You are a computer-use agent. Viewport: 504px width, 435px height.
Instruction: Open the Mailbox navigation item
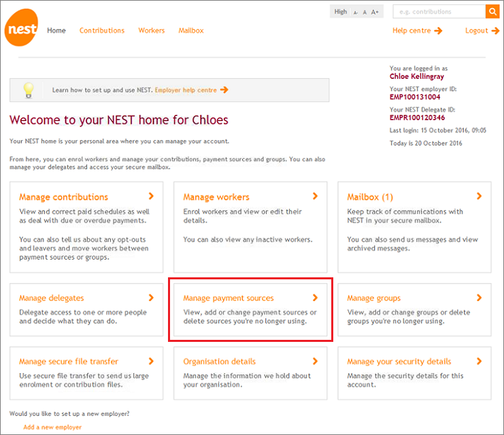(x=191, y=31)
